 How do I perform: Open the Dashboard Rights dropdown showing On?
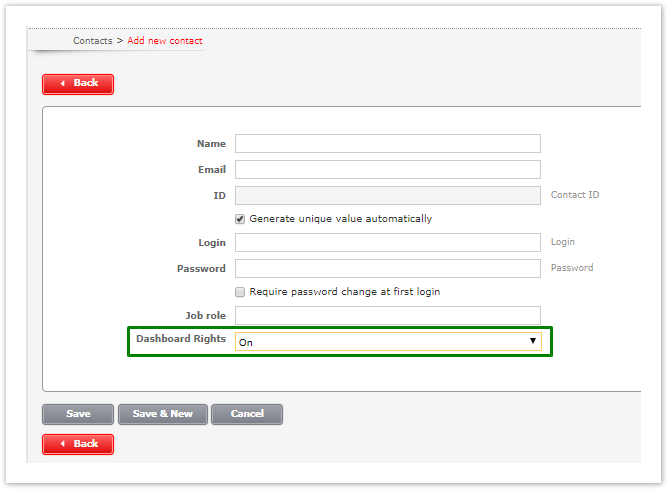pyautogui.click(x=388, y=342)
